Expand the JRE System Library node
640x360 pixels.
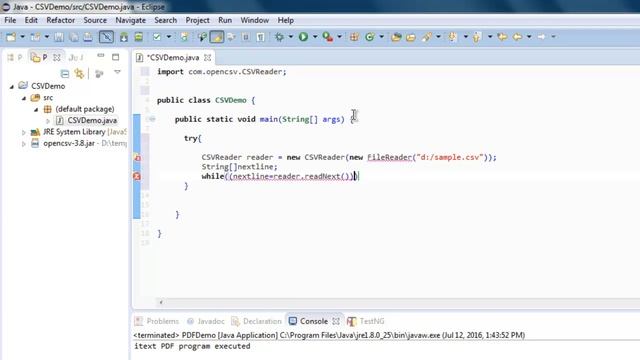24,132
